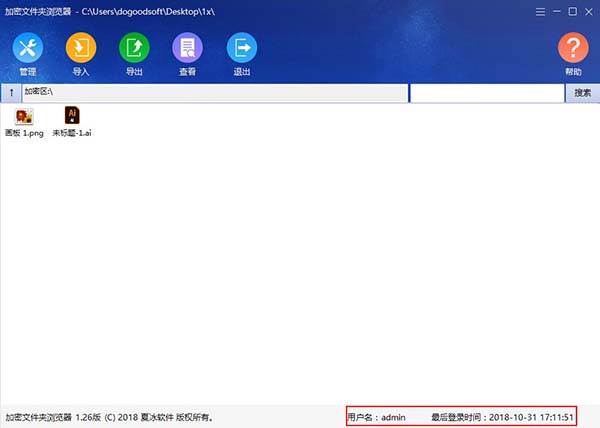Select the 未标题-1.ai file

tap(72, 122)
